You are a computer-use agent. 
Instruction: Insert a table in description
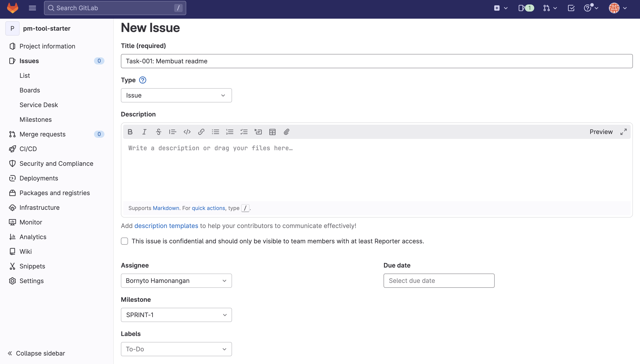pos(272,132)
